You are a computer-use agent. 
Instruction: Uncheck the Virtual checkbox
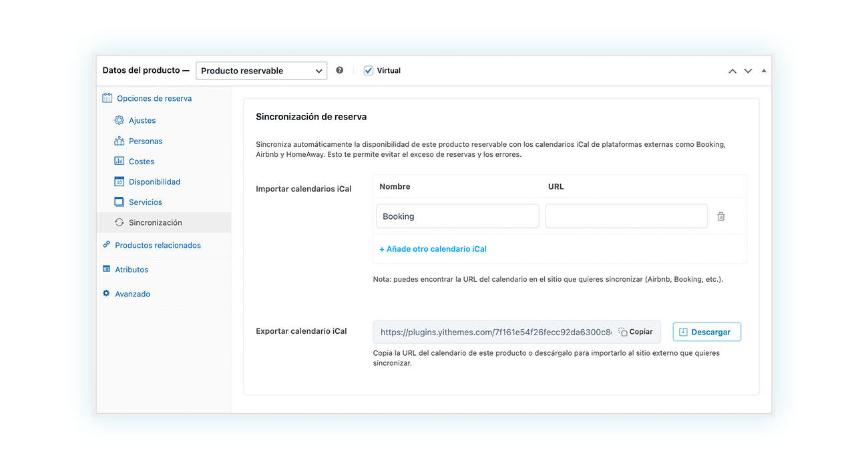369,69
